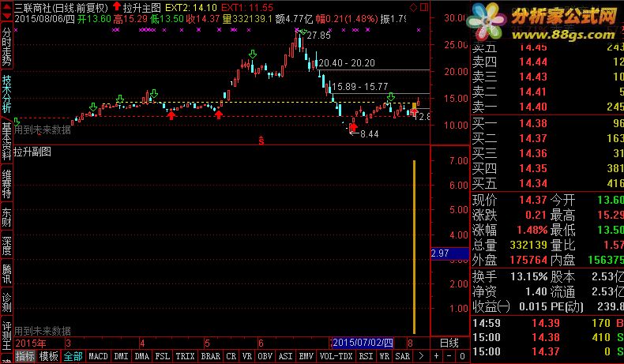Switch to ASI indicator
This screenshot has height=364, width=624.
click(286, 356)
